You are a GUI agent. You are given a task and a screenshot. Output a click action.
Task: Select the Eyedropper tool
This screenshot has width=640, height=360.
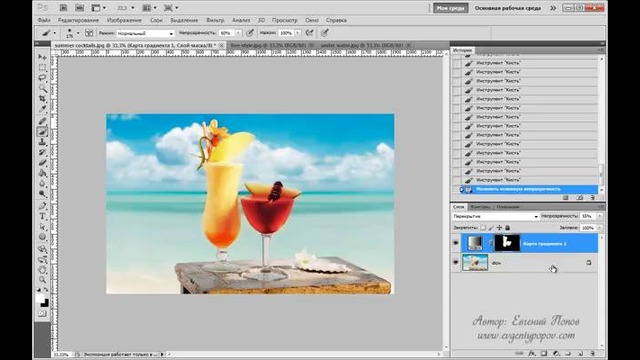point(42,109)
